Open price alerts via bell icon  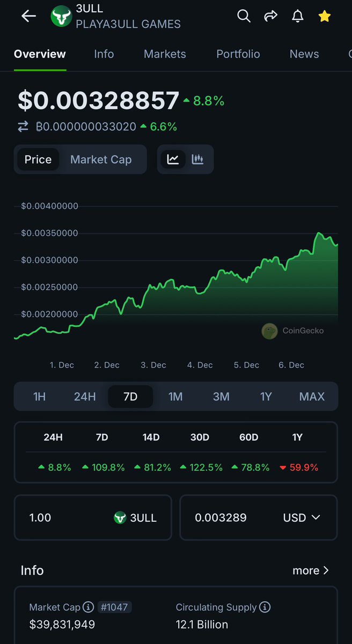click(298, 16)
